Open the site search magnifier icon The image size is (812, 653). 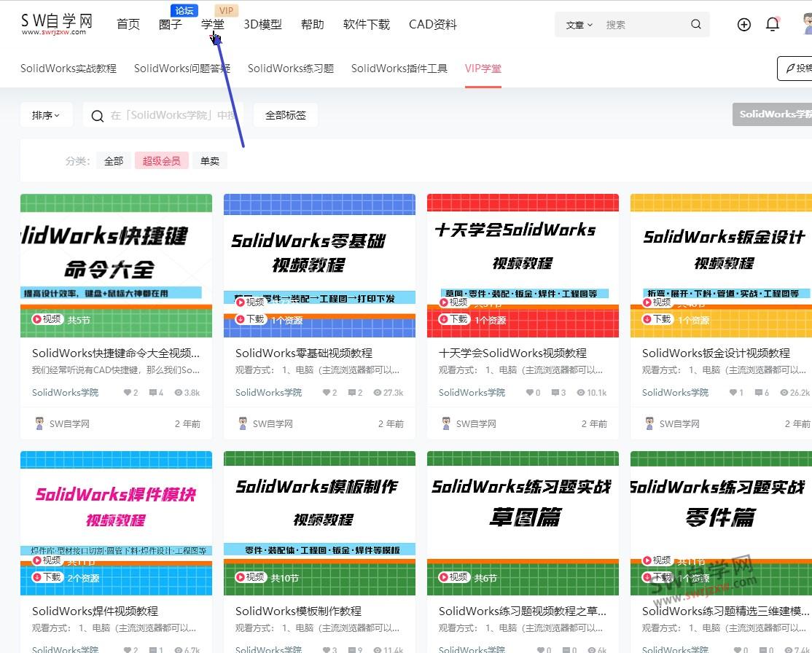695,24
